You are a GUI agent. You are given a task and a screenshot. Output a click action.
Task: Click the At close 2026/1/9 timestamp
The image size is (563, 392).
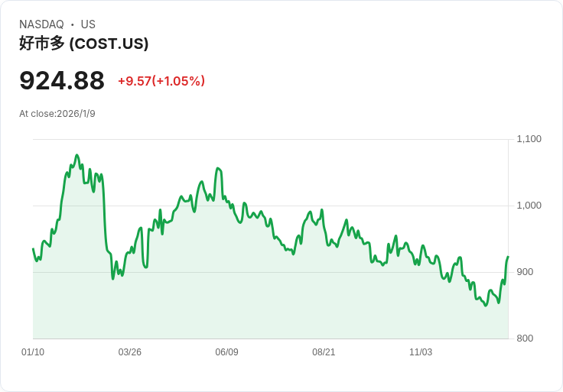57,114
